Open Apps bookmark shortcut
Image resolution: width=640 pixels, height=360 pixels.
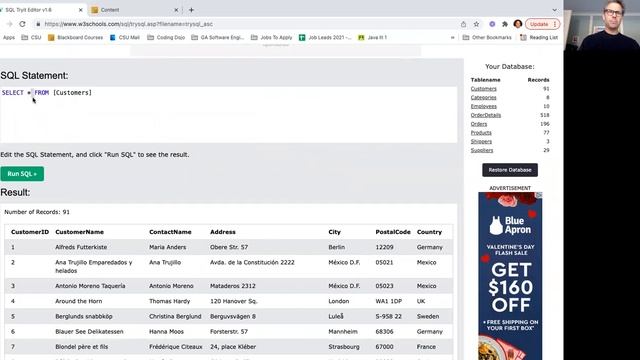tap(9, 38)
